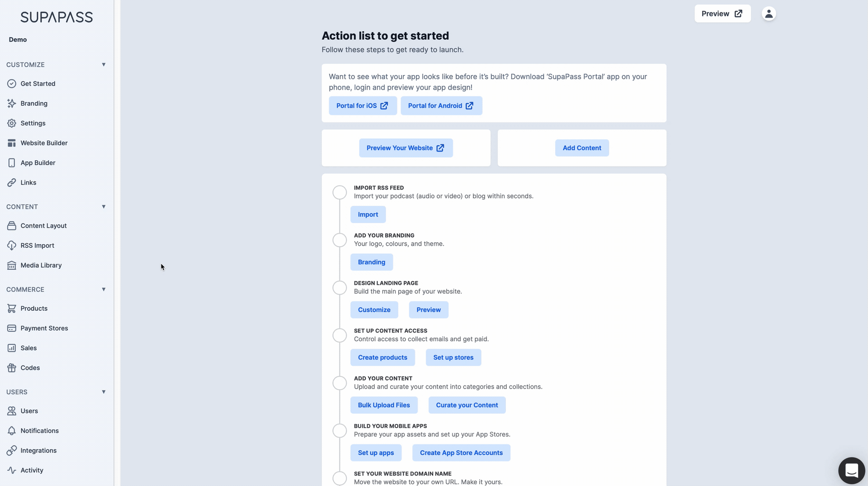868x486 pixels.
Task: Open the user profile avatar icon
Action: (769, 14)
